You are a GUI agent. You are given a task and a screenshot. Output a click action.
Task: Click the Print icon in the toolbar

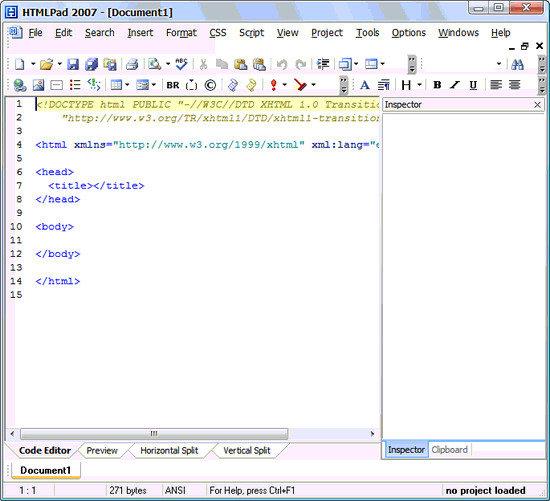[132, 64]
